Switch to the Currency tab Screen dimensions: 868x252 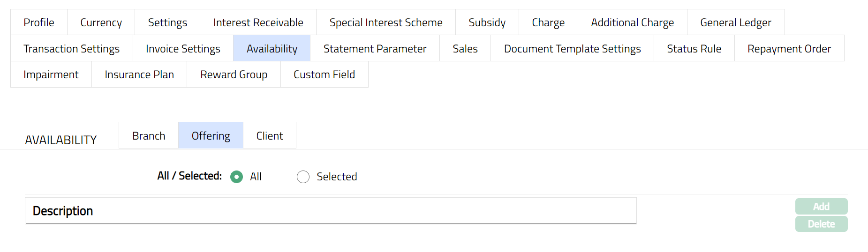coord(101,22)
